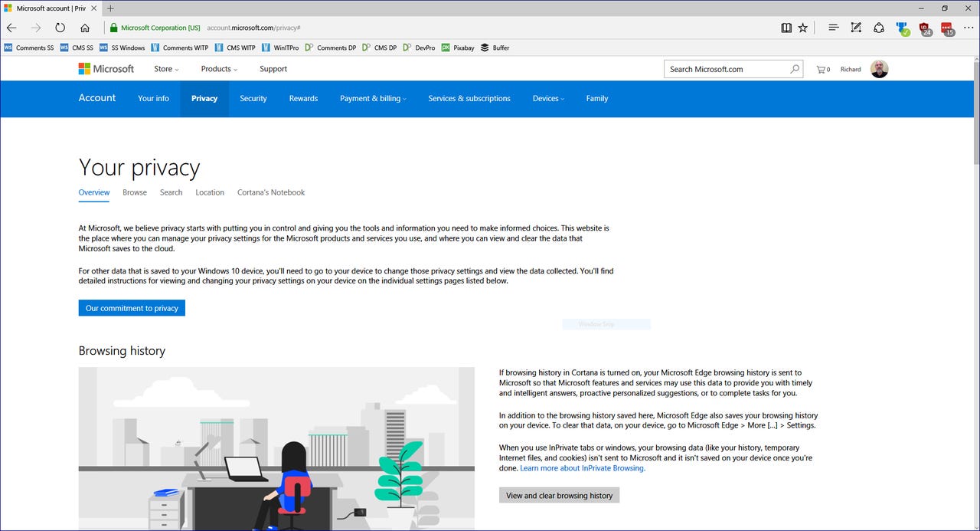Open Richard's account profile picture
The height and width of the screenshot is (531, 980).
point(879,69)
